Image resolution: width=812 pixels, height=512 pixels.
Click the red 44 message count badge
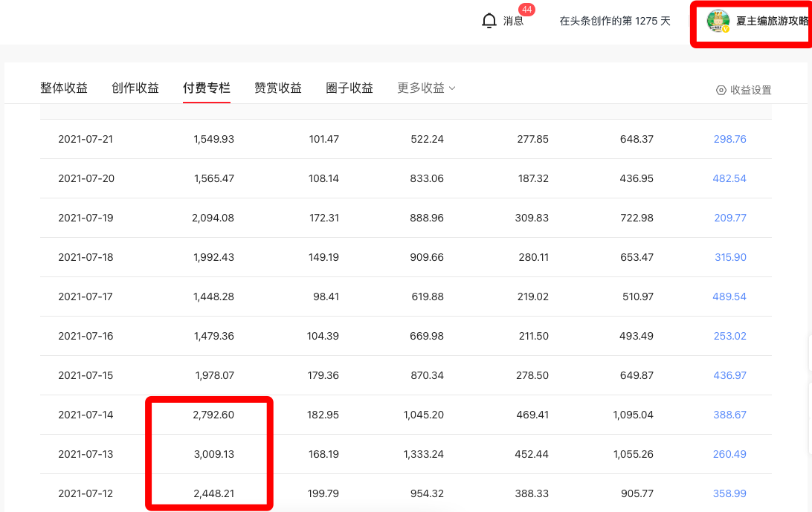point(526,10)
